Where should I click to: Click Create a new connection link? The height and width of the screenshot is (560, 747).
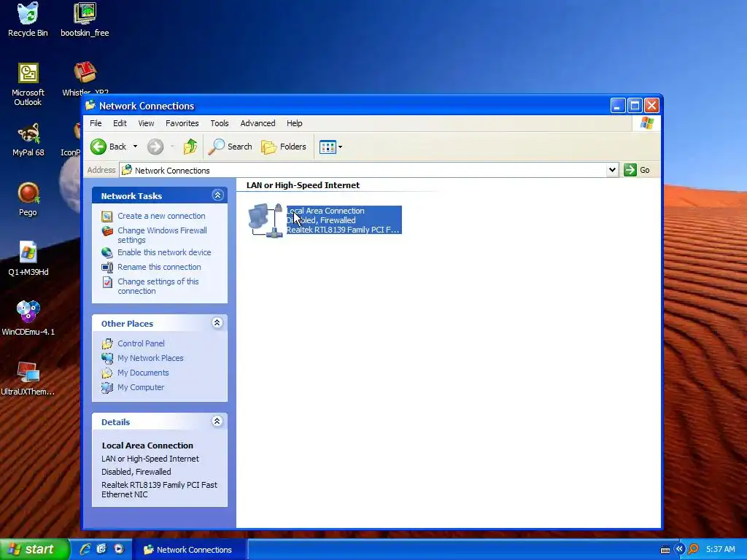[x=161, y=216]
